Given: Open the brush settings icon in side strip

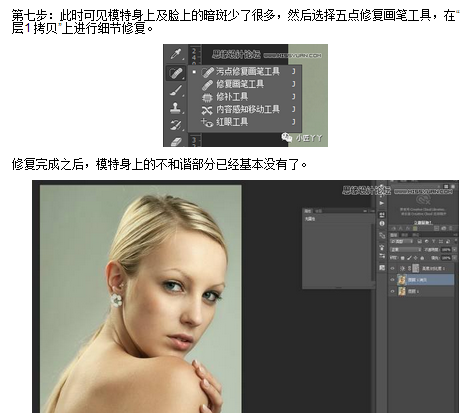Looking at the screenshot, I should tap(382, 256).
